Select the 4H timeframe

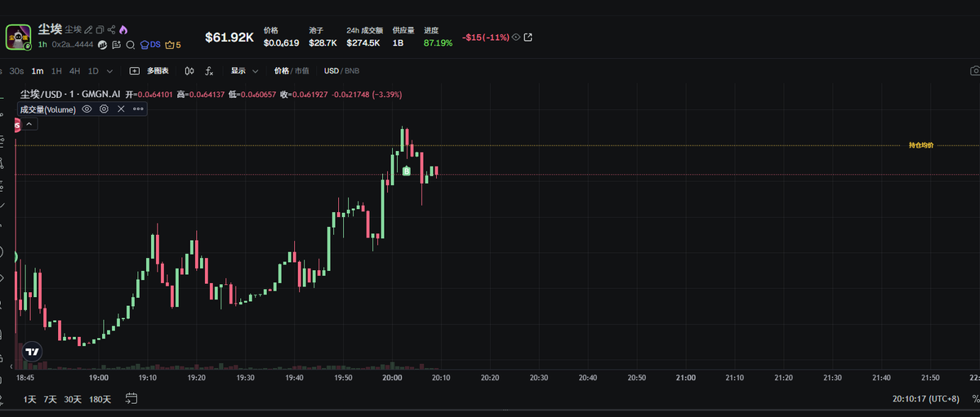74,71
